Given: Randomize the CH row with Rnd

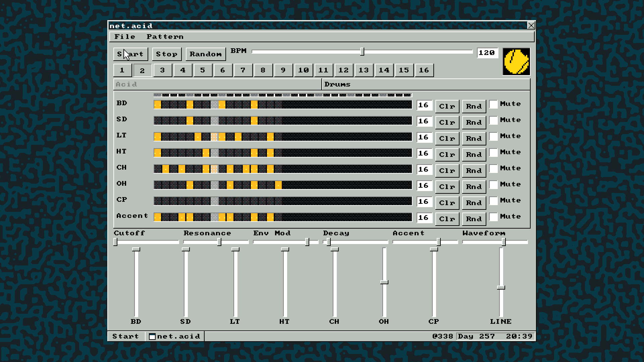Looking at the screenshot, I should pyautogui.click(x=474, y=171).
